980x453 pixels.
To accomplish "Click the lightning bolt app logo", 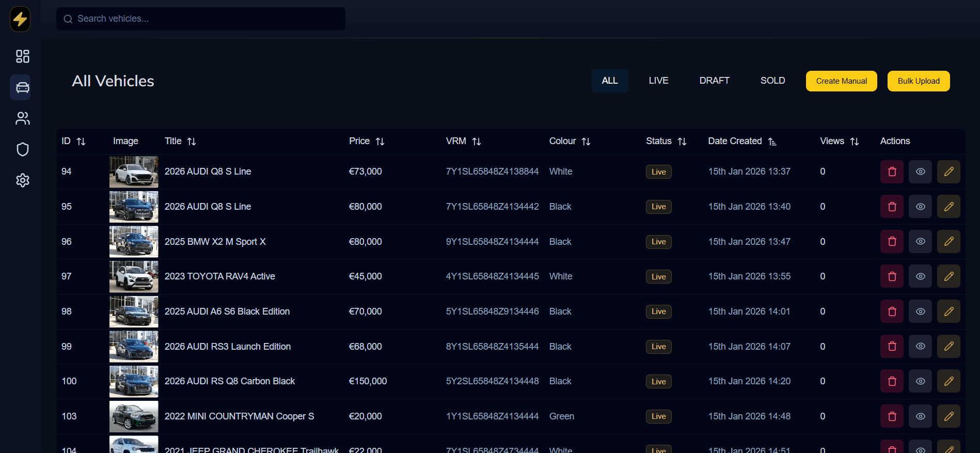I will (x=20, y=19).
